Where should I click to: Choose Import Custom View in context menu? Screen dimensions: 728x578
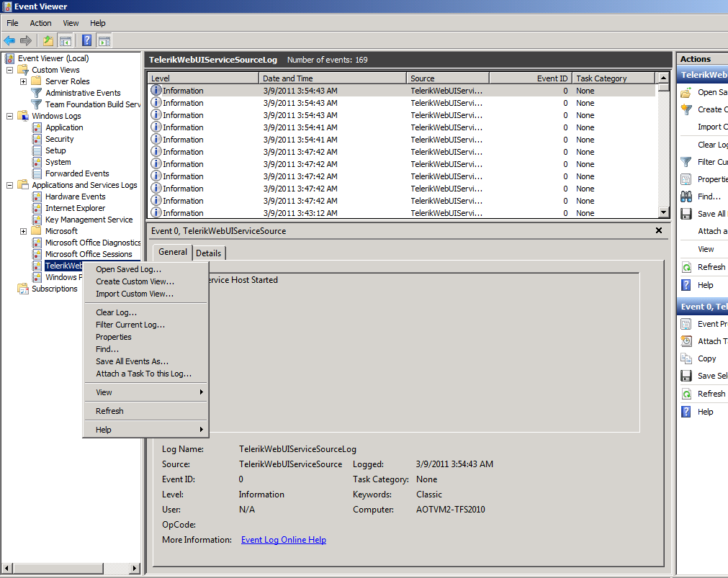145,294
